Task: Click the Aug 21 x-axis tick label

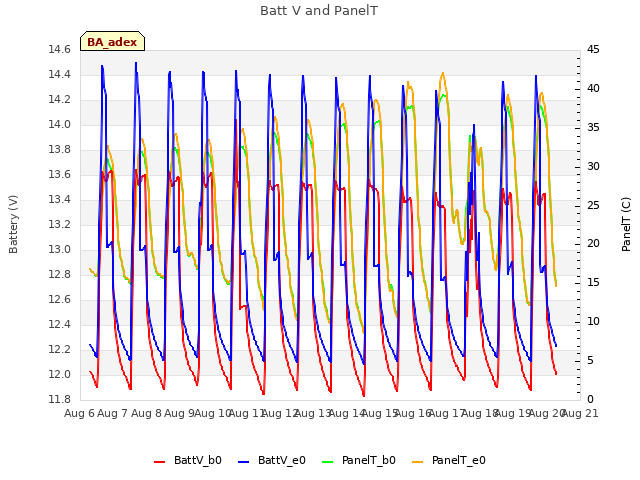Action: point(580,413)
